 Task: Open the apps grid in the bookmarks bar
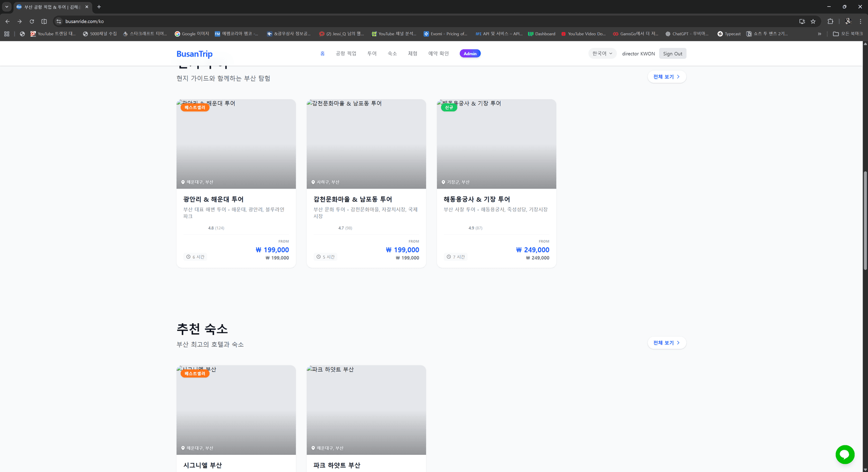(7, 34)
